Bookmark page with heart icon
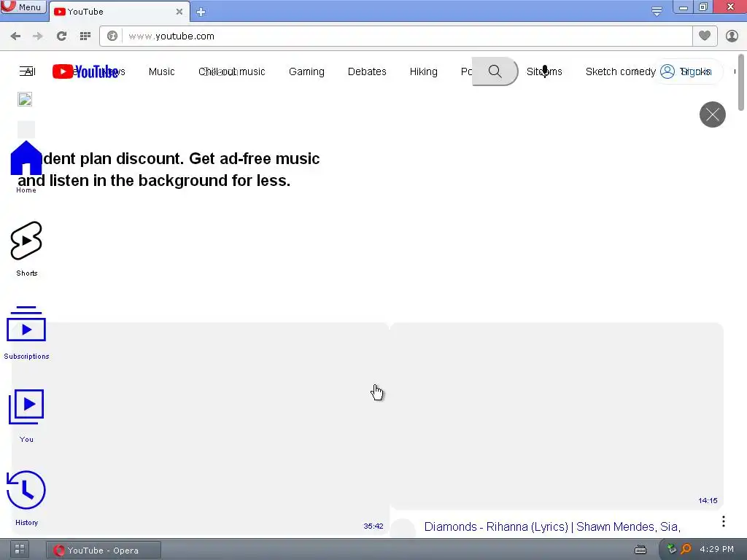747x560 pixels. pos(705,36)
